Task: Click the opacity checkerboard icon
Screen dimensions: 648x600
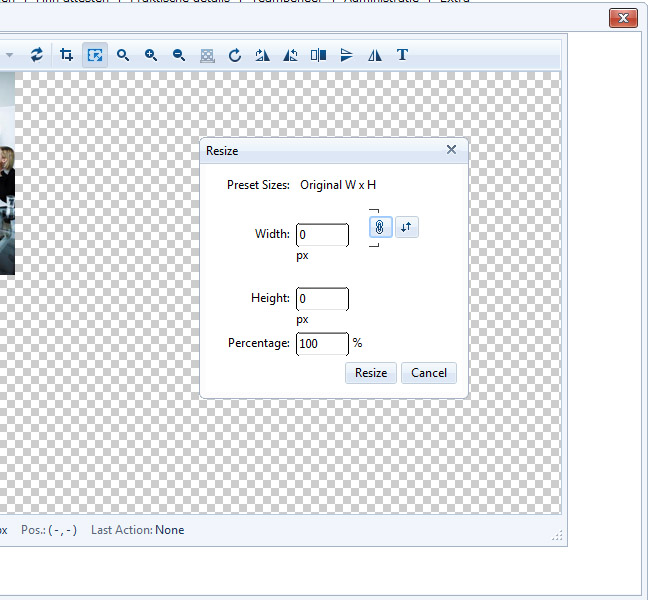Action: [207, 55]
